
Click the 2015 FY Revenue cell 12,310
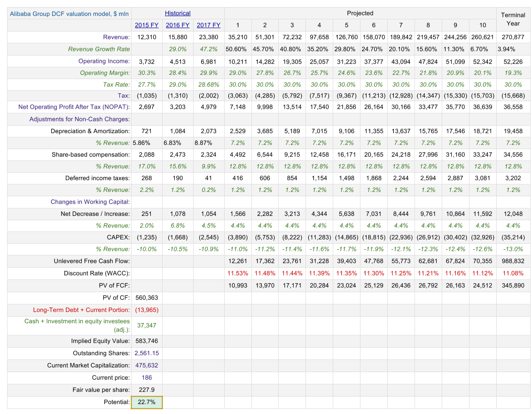[x=147, y=37]
